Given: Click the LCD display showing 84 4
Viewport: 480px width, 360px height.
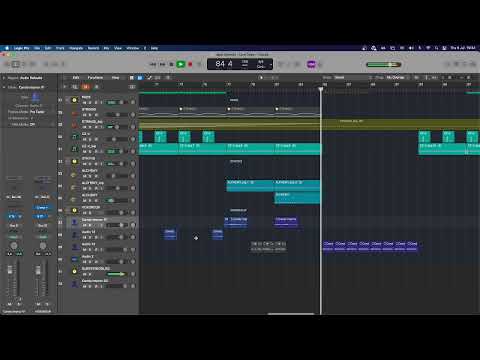Looking at the screenshot, I should pyautogui.click(x=240, y=64).
